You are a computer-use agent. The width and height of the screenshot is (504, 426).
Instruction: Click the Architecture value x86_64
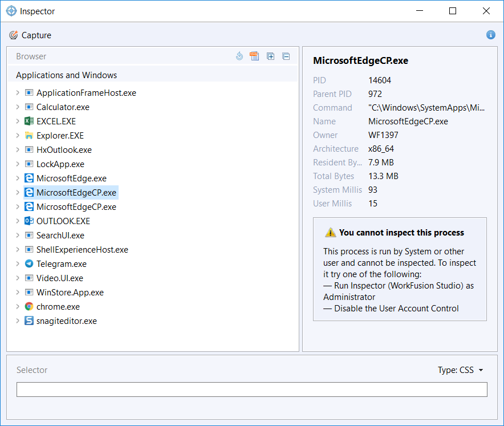point(381,148)
